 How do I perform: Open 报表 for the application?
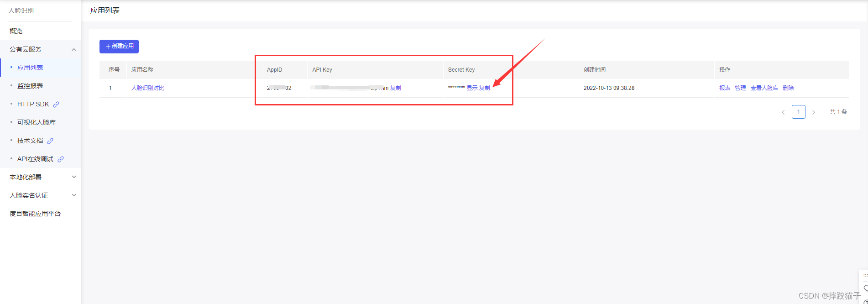pyautogui.click(x=725, y=88)
